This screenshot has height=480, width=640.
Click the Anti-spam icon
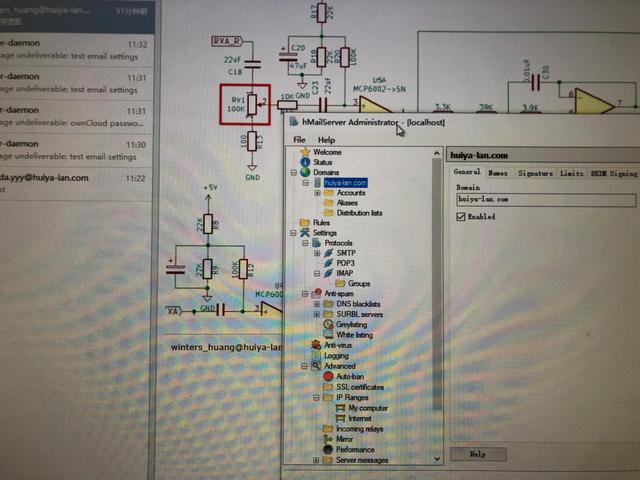tap(317, 293)
